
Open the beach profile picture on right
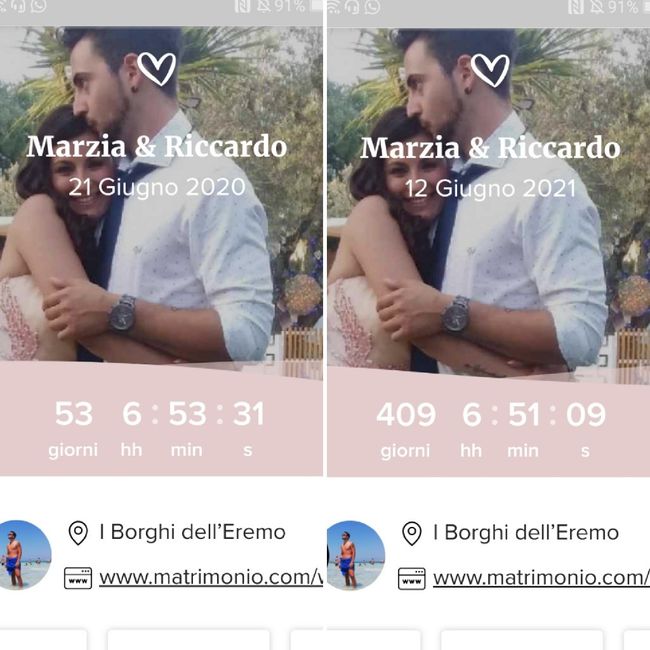pos(356,555)
